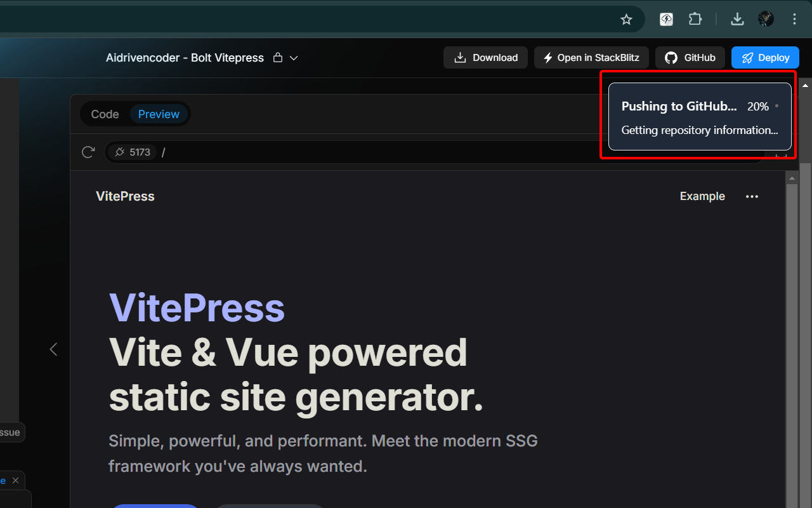812x508 pixels.
Task: Click the Pushing to GitHub toast title
Action: (x=679, y=106)
